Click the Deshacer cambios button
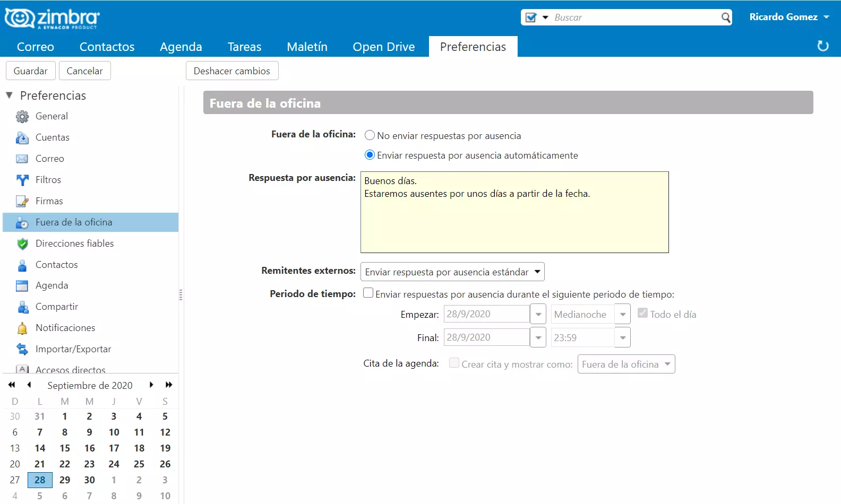Image resolution: width=841 pixels, height=504 pixels. [x=231, y=71]
